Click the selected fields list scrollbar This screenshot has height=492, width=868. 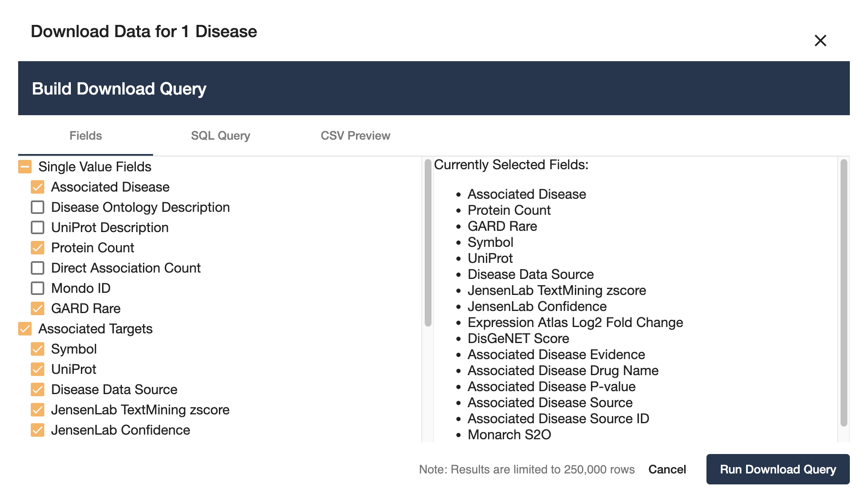(844, 293)
